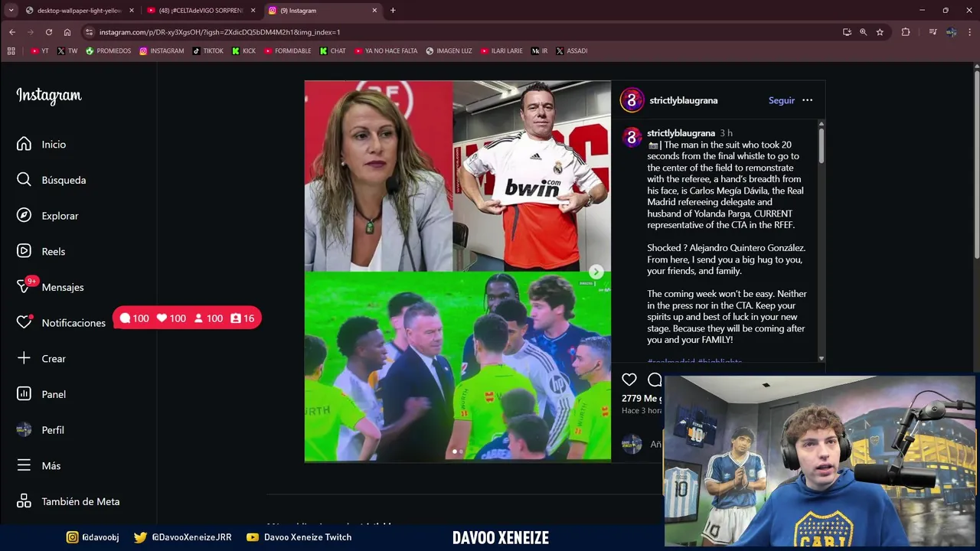Open the IMAGEN LUZ bookmark

(449, 51)
